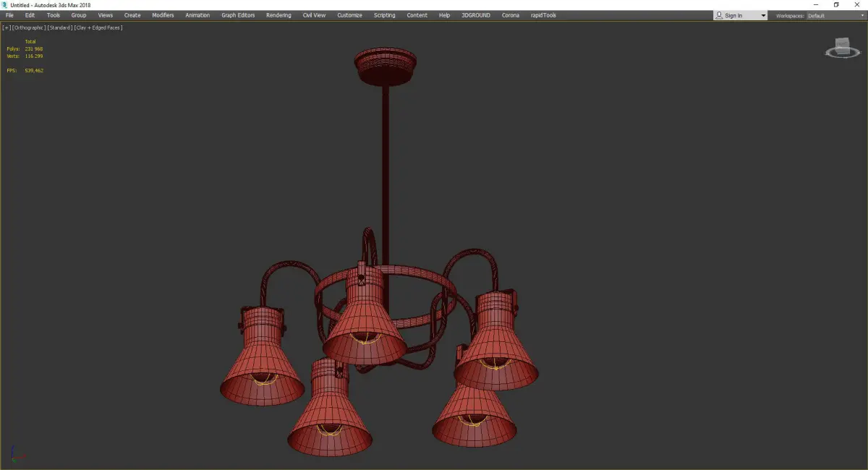
Task: Open the Graph Editors menu
Action: 238,15
